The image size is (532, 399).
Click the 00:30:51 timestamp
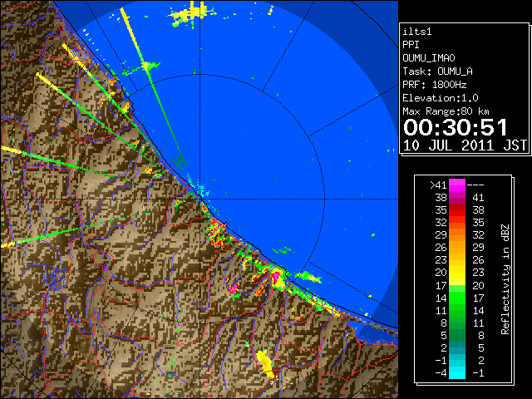click(456, 127)
